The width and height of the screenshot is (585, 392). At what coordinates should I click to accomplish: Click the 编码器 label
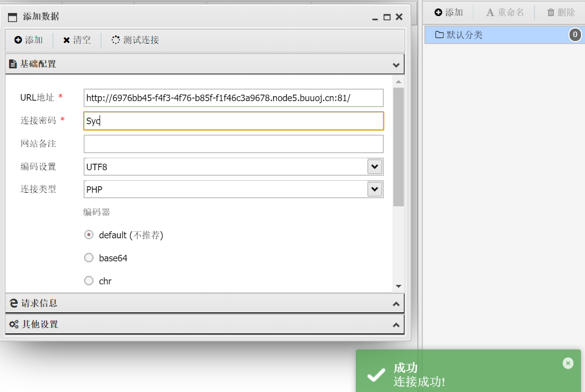pos(97,212)
